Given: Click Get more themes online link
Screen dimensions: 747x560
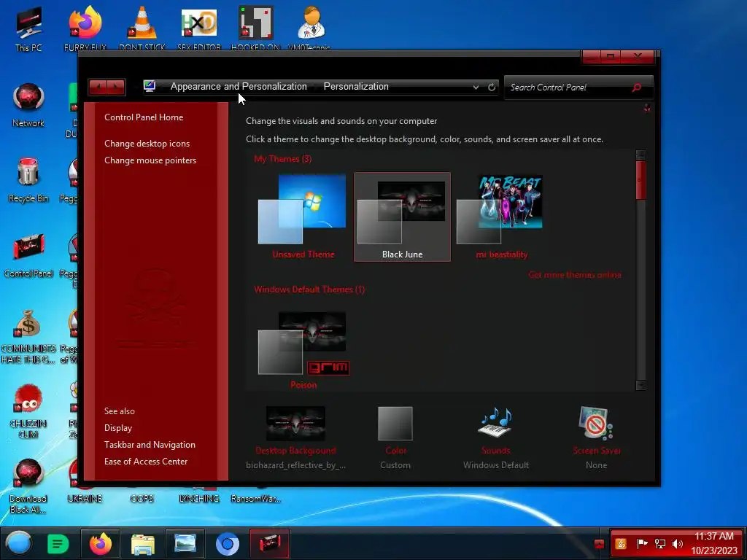Looking at the screenshot, I should [x=575, y=275].
